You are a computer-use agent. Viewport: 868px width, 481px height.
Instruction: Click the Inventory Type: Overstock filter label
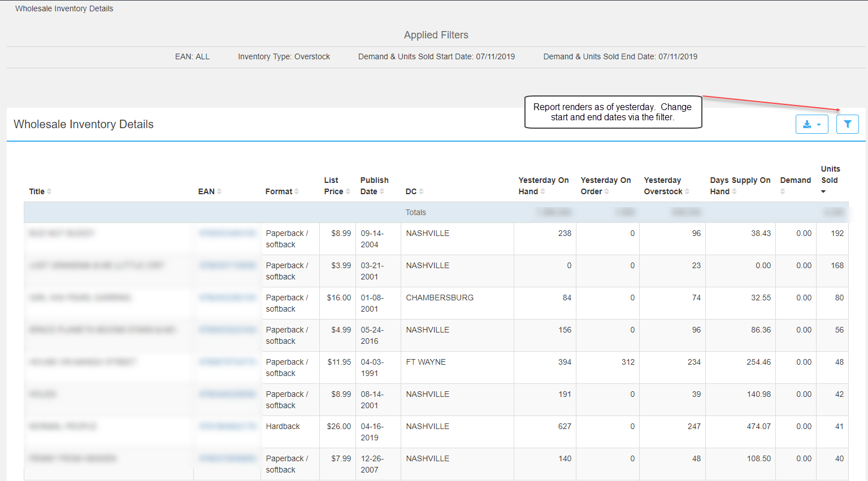(x=284, y=56)
